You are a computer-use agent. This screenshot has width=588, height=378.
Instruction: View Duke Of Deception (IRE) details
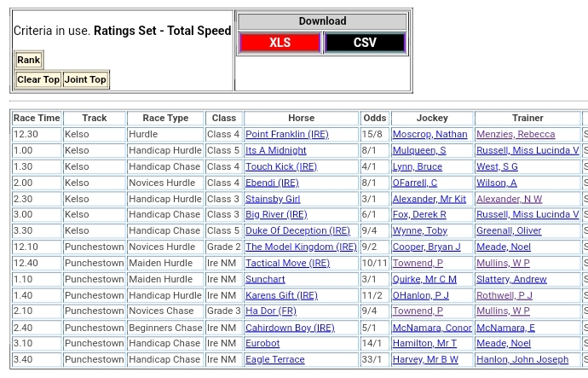[297, 231]
